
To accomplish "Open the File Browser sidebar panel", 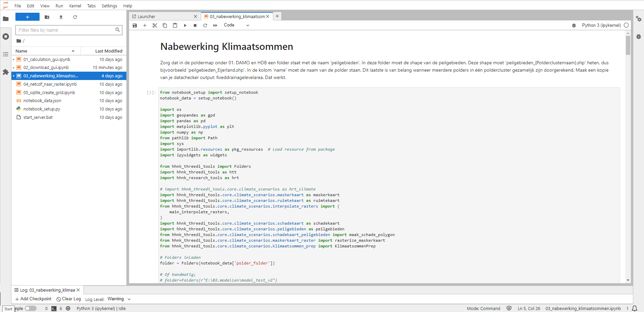I will pos(6,19).
